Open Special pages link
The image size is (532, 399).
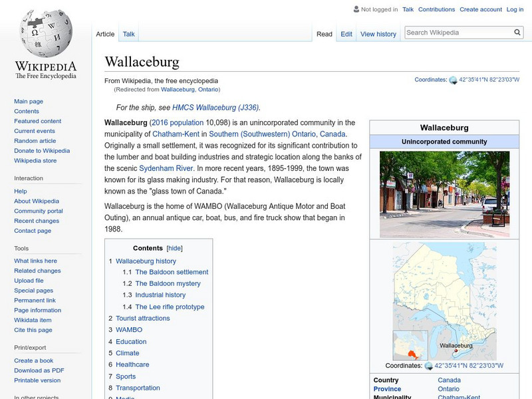(34, 290)
